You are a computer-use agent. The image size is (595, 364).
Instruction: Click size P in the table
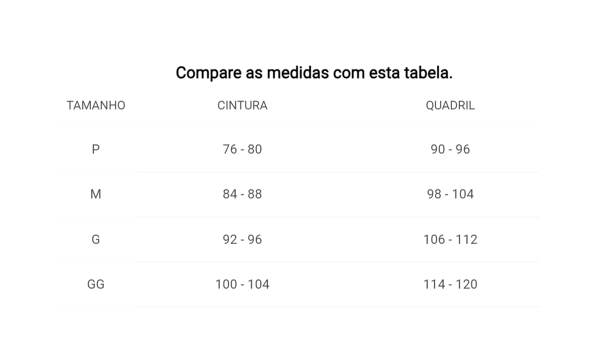[x=96, y=149]
